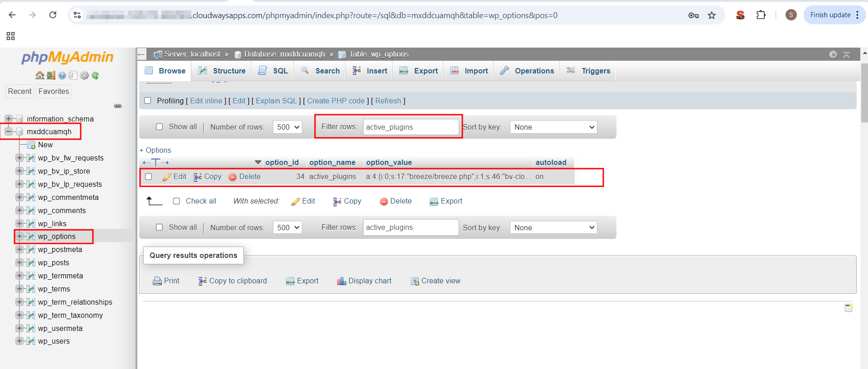The image size is (868, 369).
Task: Click red Delete icon in active_plugins row
Action: pyautogui.click(x=233, y=177)
